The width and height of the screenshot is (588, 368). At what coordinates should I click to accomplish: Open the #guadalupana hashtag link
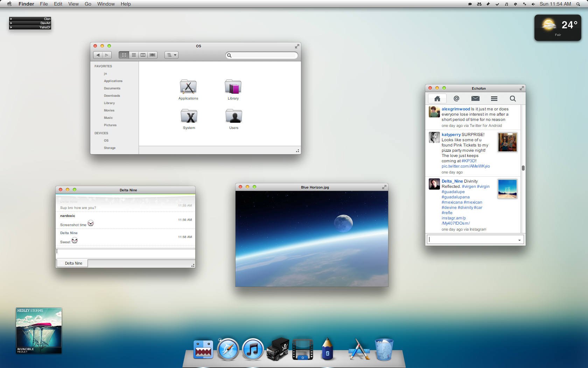[x=456, y=197]
